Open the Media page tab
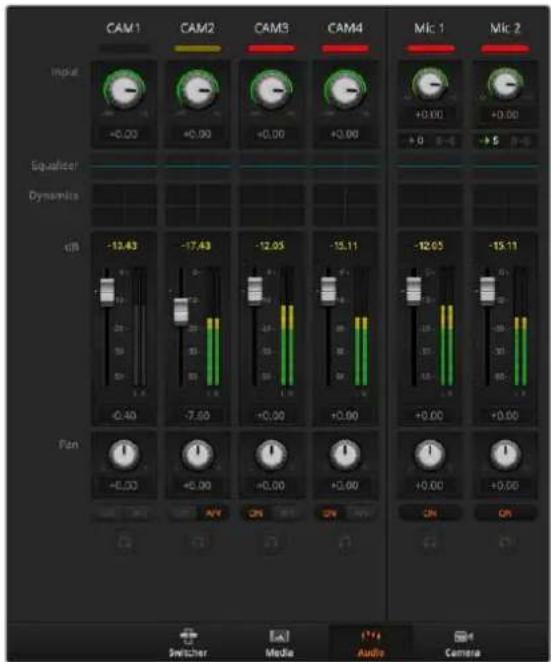Image resolution: width=551 pixels, height=662 pixels. [x=279, y=643]
